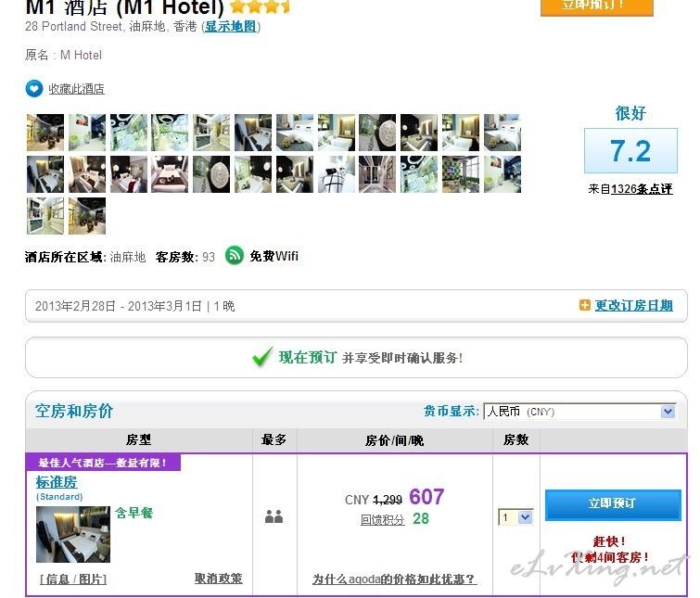This screenshot has width=700, height=598.
Task: Click the 房型 column header
Action: coord(138,440)
